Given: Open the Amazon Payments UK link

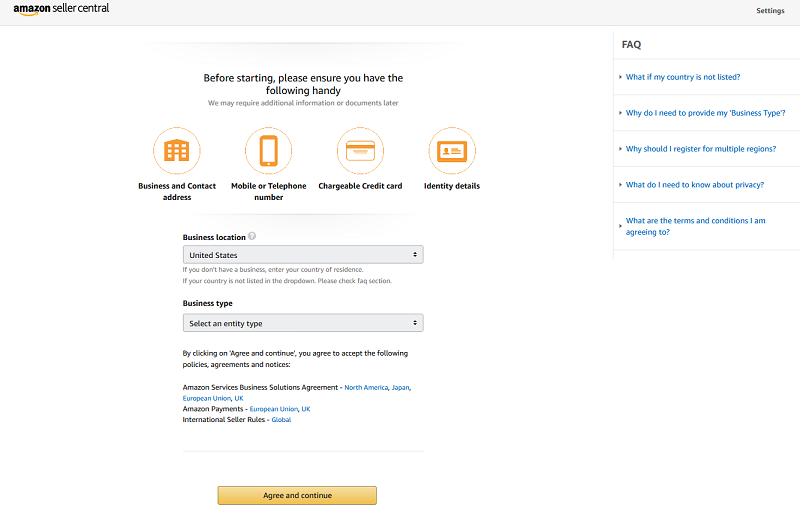Looking at the screenshot, I should (306, 409).
